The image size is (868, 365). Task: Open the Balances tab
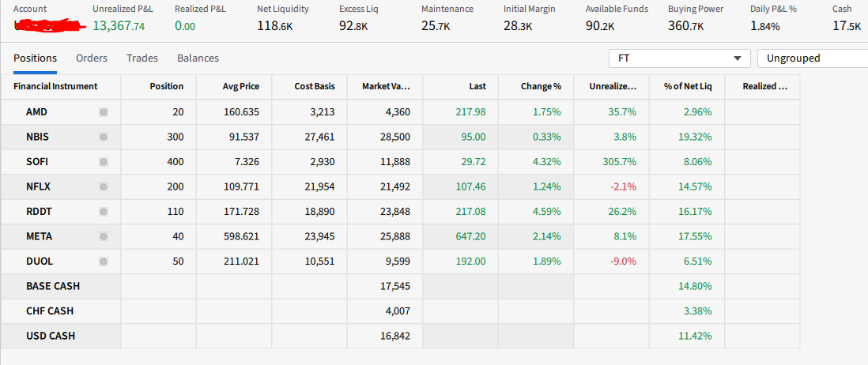pos(198,58)
